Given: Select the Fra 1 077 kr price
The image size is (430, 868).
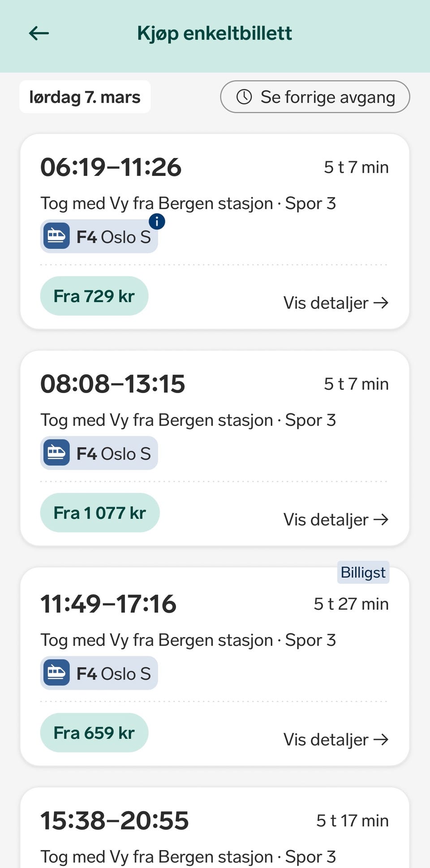Looking at the screenshot, I should tap(99, 513).
